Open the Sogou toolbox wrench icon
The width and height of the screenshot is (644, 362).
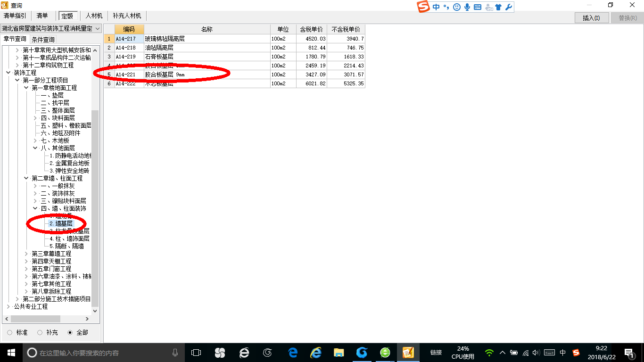pos(509,7)
